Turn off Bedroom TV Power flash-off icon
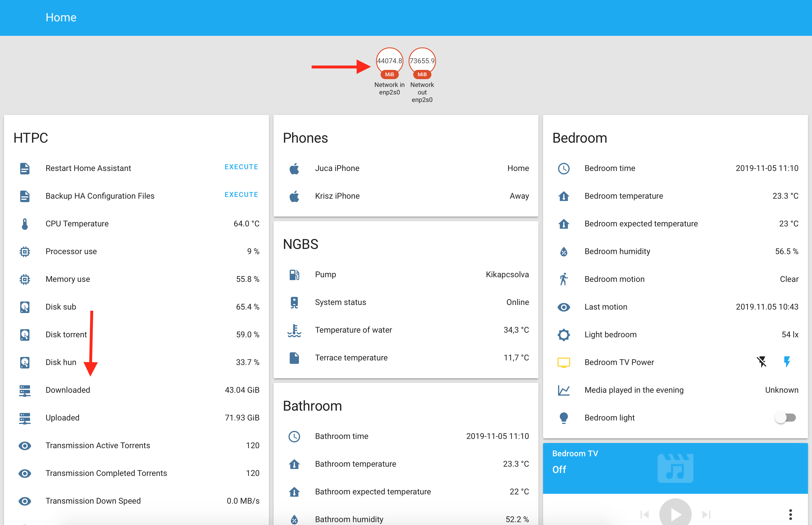This screenshot has width=812, height=525. coord(762,362)
